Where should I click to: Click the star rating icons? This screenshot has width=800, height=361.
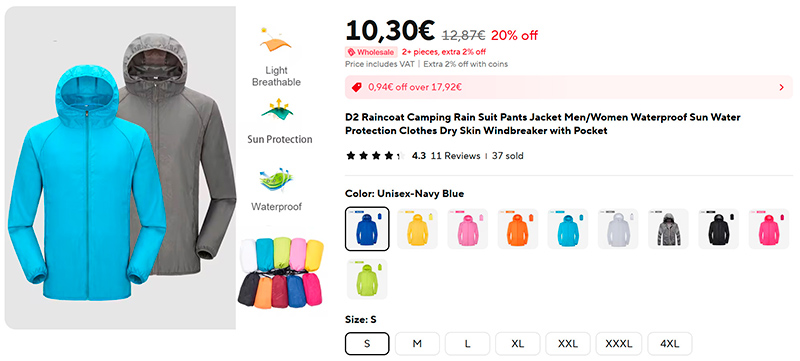[376, 156]
